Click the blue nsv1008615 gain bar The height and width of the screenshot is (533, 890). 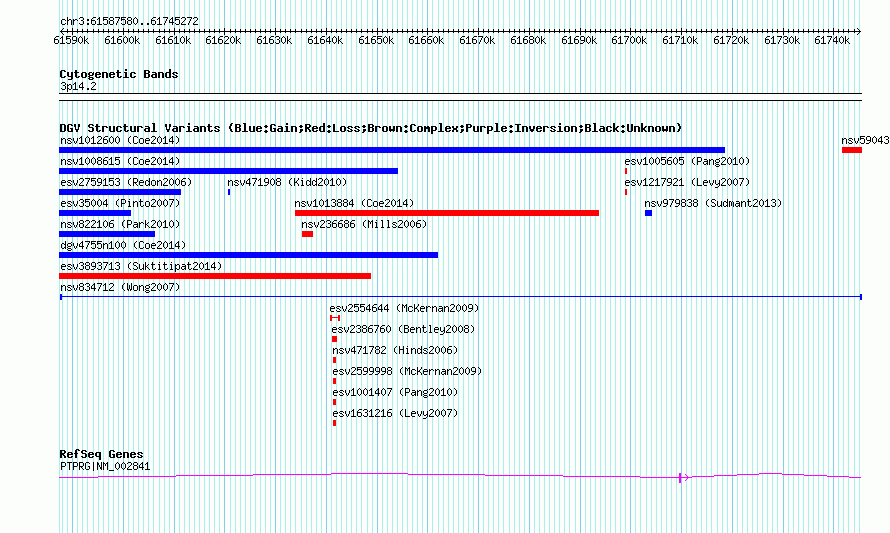click(229, 171)
